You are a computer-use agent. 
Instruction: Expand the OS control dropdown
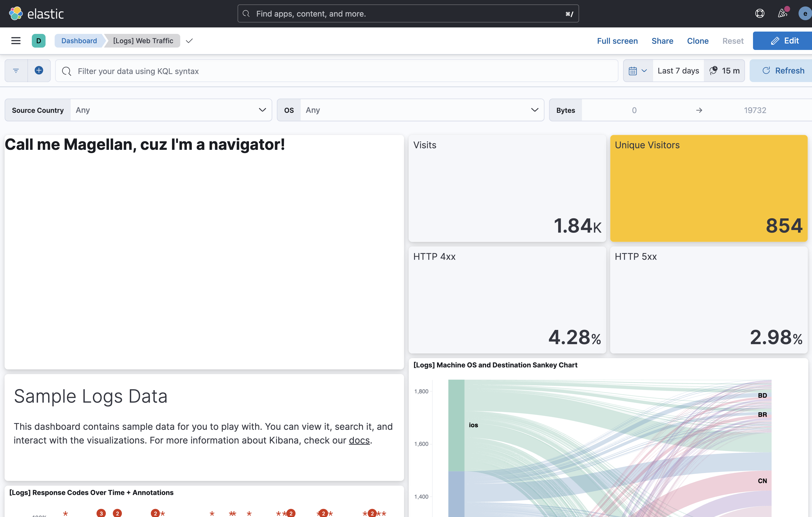[x=534, y=110]
